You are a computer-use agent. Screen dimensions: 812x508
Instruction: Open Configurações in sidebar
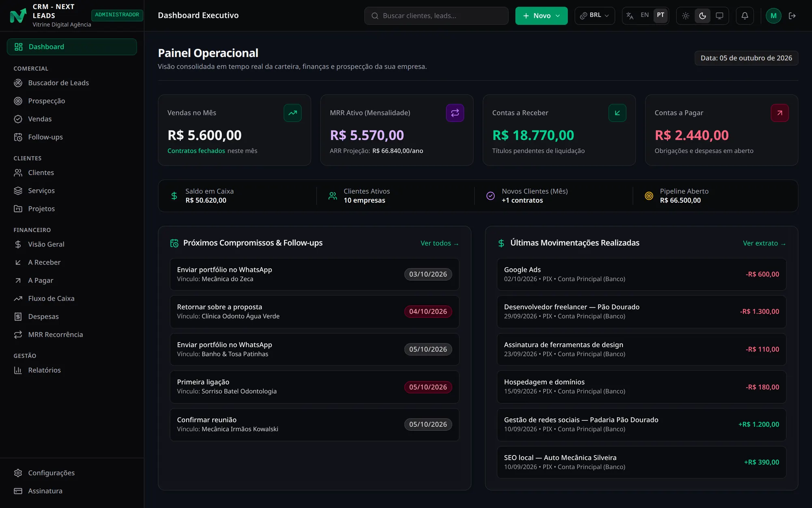click(72, 473)
